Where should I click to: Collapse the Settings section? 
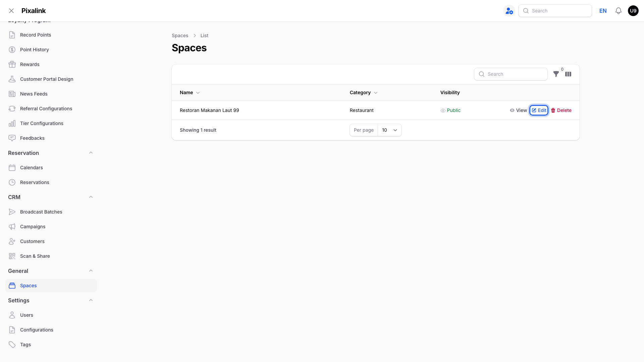(x=91, y=300)
